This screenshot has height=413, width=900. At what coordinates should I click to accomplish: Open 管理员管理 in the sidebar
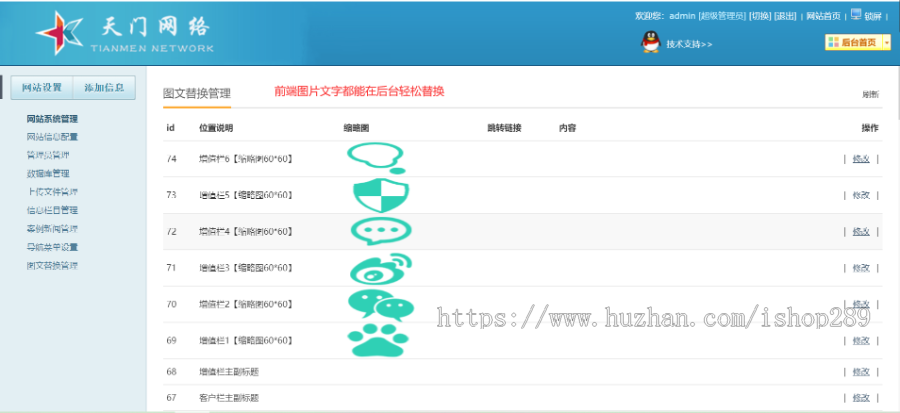click(x=48, y=155)
